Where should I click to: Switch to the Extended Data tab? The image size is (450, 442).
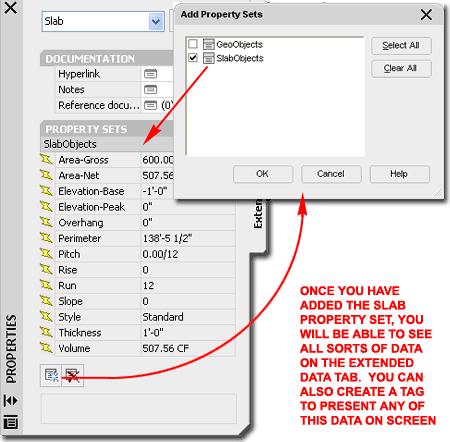258,213
